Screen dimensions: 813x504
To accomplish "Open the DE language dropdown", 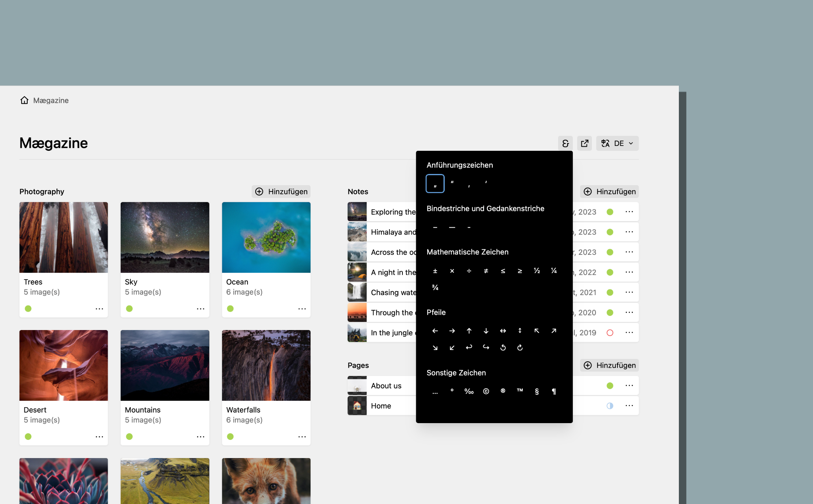I will 617,143.
